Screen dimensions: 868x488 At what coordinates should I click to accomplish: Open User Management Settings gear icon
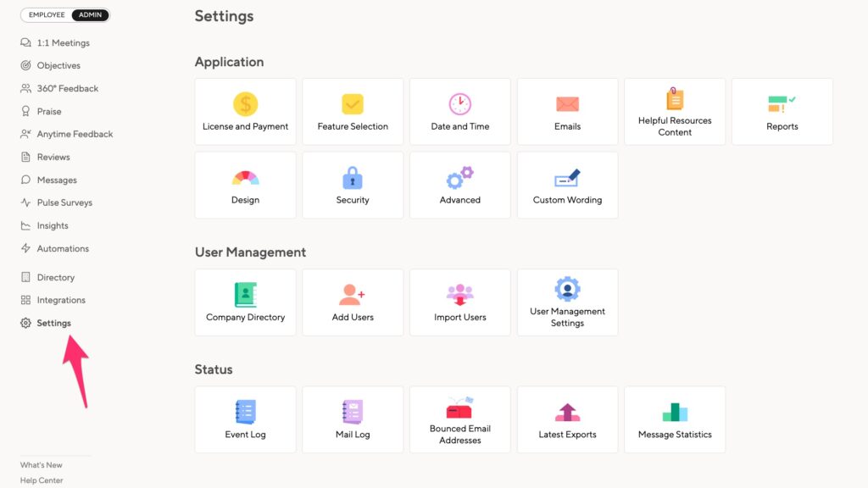point(567,289)
